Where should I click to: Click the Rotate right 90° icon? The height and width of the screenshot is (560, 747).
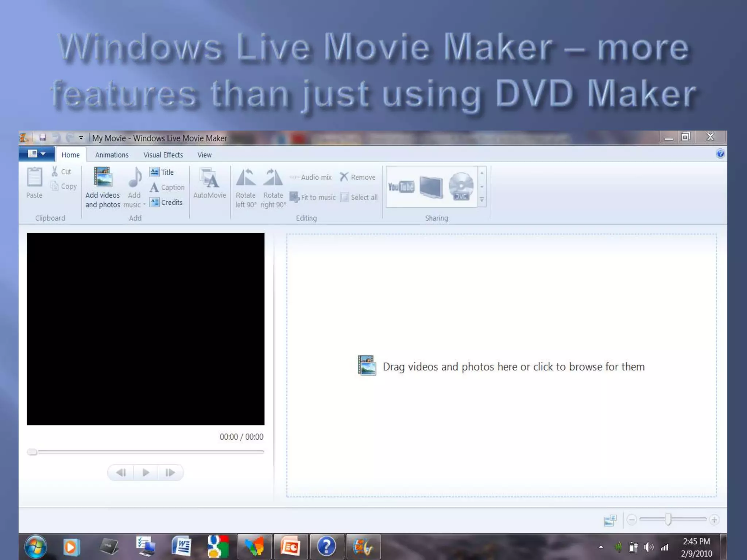[x=273, y=178]
